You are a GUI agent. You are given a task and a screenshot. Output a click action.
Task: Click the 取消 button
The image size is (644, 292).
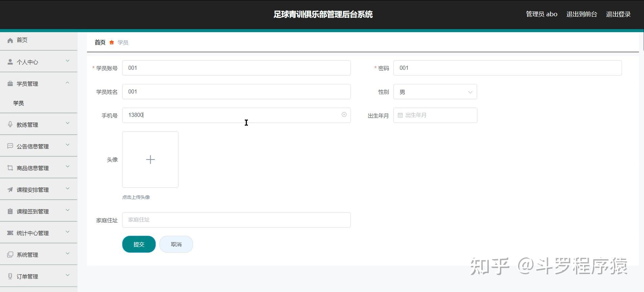[x=176, y=244]
